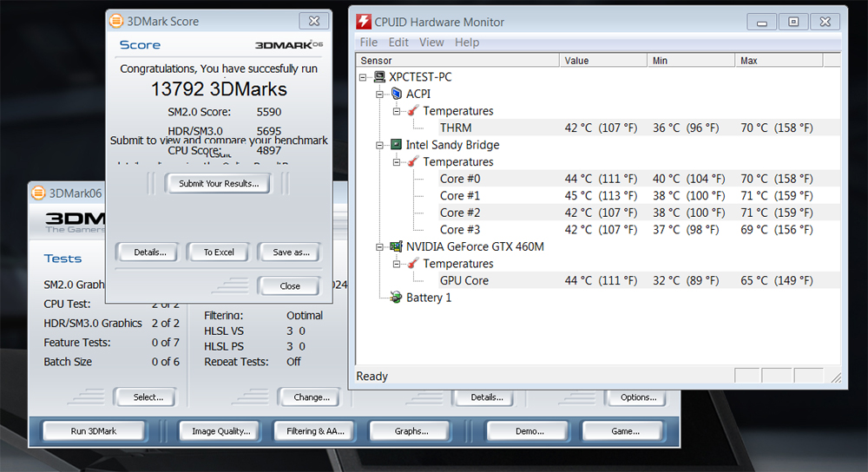This screenshot has height=472, width=868.
Task: Maximize the CPUID Hardware Monitor window
Action: point(793,23)
